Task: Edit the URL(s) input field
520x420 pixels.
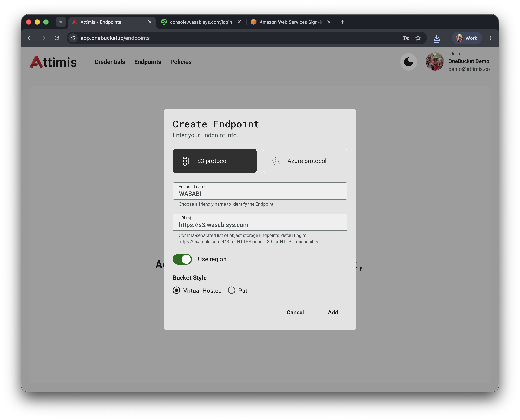Action: click(260, 222)
